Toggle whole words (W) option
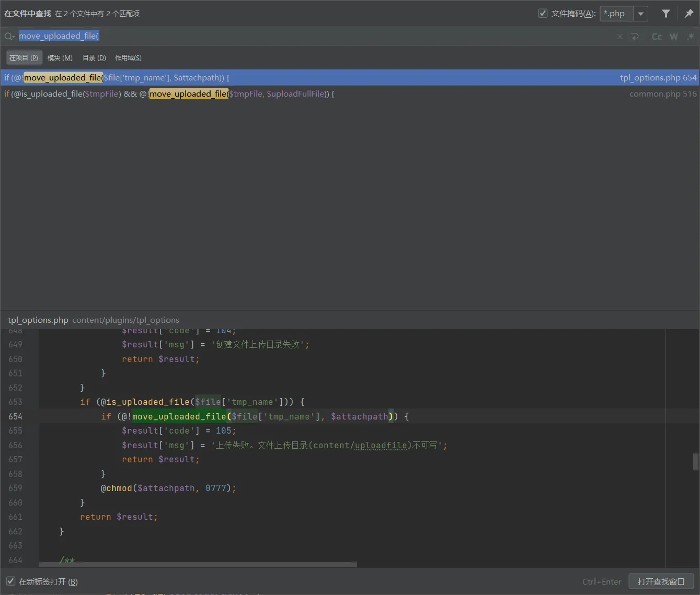Screen dimensions: 700x595 coord(673,37)
